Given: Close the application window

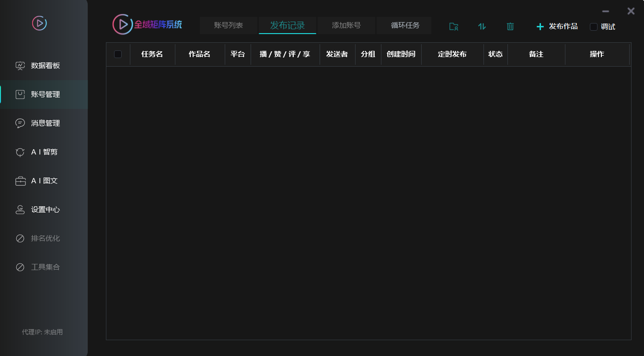Looking at the screenshot, I should click(631, 11).
